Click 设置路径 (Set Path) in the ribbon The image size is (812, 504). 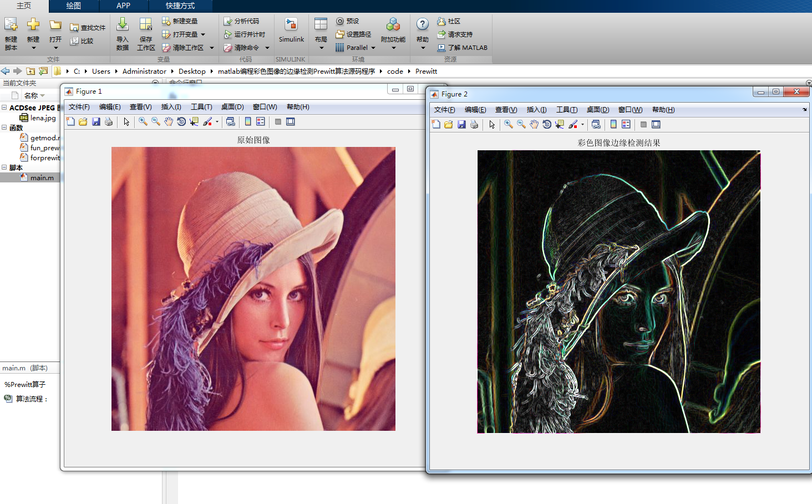coord(353,34)
